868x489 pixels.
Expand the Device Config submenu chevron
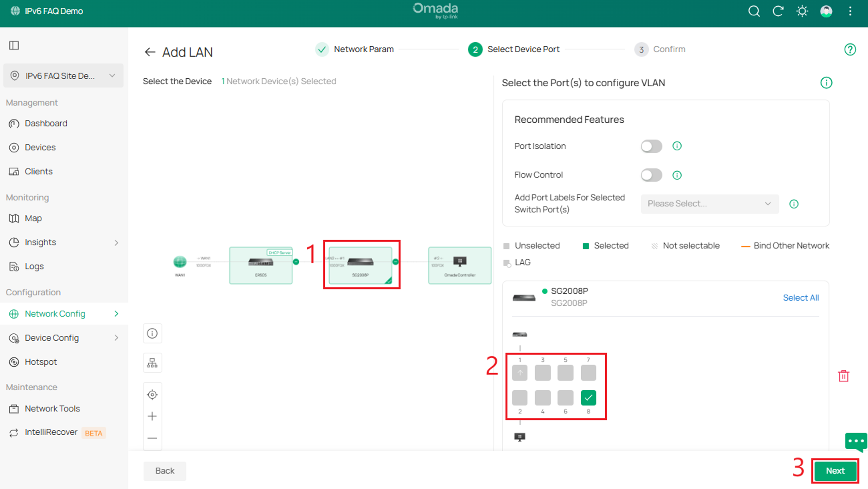116,338
